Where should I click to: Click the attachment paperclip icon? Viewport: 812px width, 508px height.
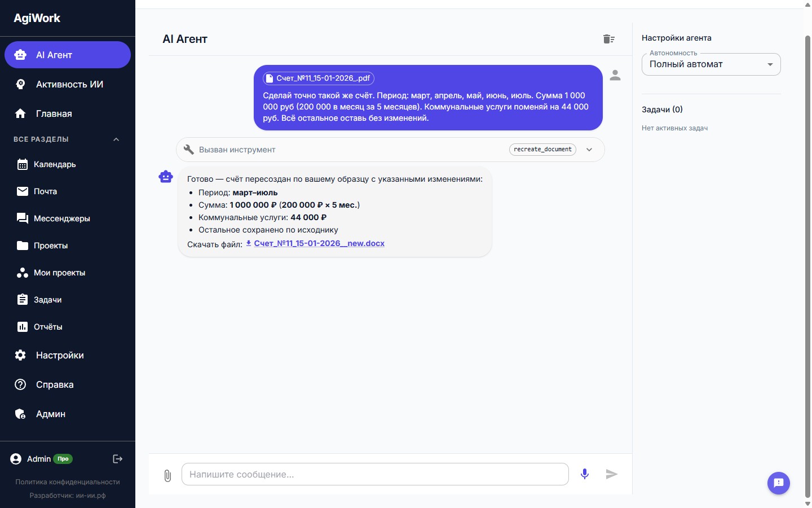point(167,476)
